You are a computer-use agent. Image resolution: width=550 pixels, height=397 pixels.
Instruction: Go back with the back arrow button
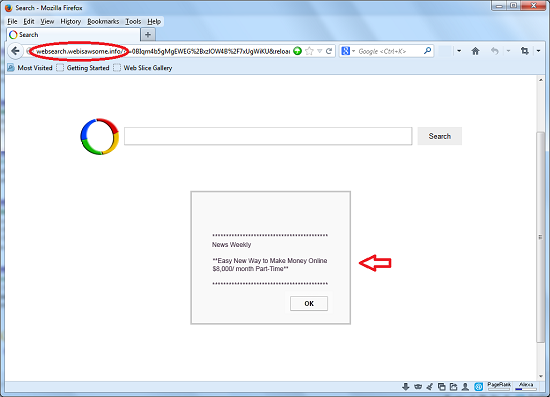coord(15,51)
